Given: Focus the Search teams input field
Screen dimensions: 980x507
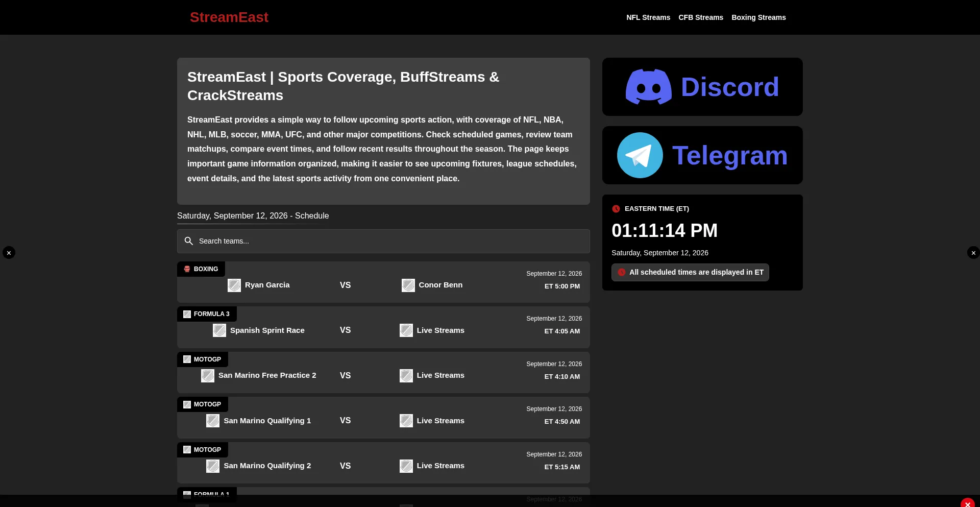Looking at the screenshot, I should click(x=383, y=241).
